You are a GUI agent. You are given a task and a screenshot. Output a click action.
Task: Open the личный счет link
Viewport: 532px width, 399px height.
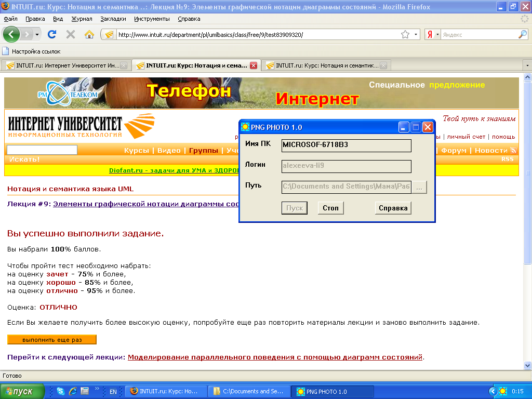(x=466, y=137)
